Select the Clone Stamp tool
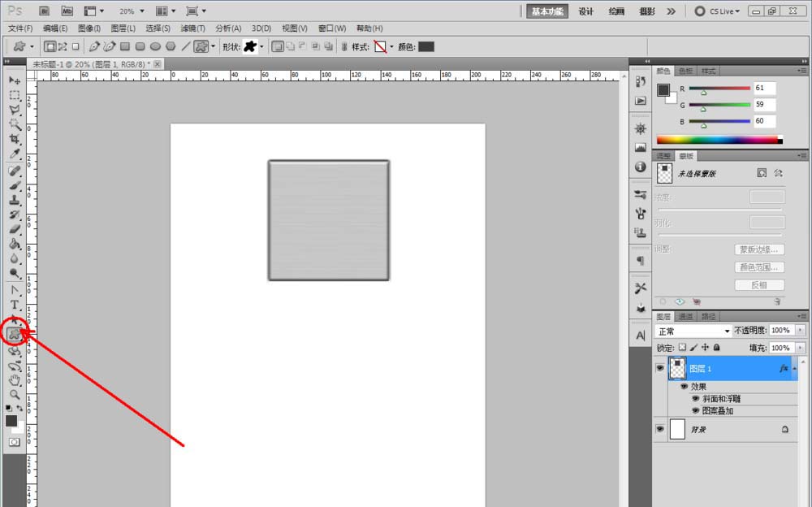This screenshot has height=507, width=812. (15, 200)
